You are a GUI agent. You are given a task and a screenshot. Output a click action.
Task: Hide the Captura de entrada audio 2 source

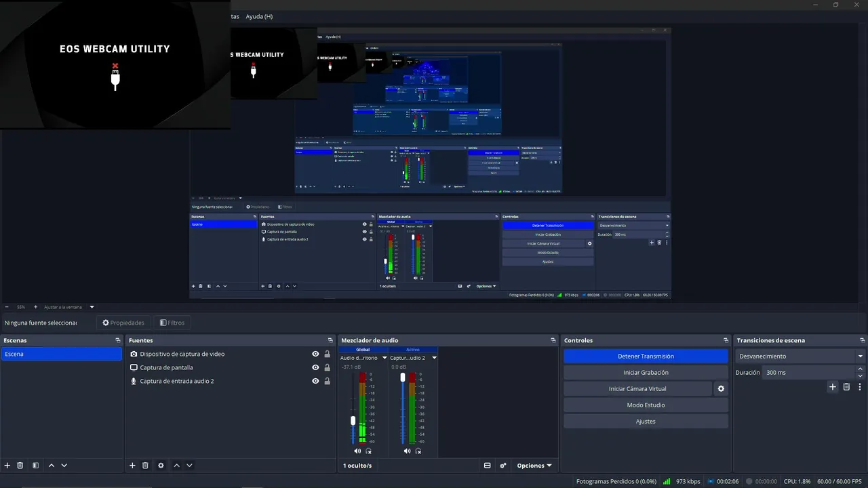click(x=315, y=381)
